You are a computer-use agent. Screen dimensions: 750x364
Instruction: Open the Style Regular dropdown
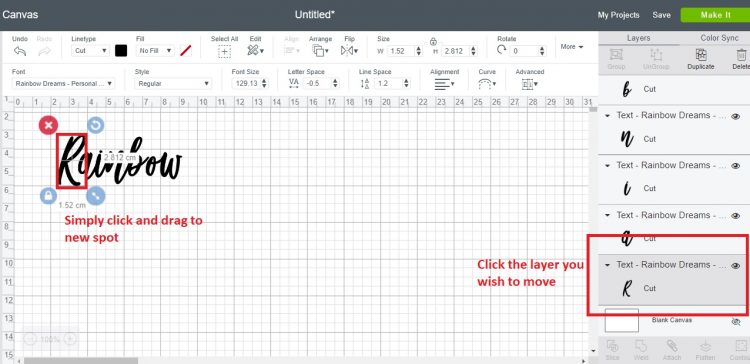click(x=173, y=83)
